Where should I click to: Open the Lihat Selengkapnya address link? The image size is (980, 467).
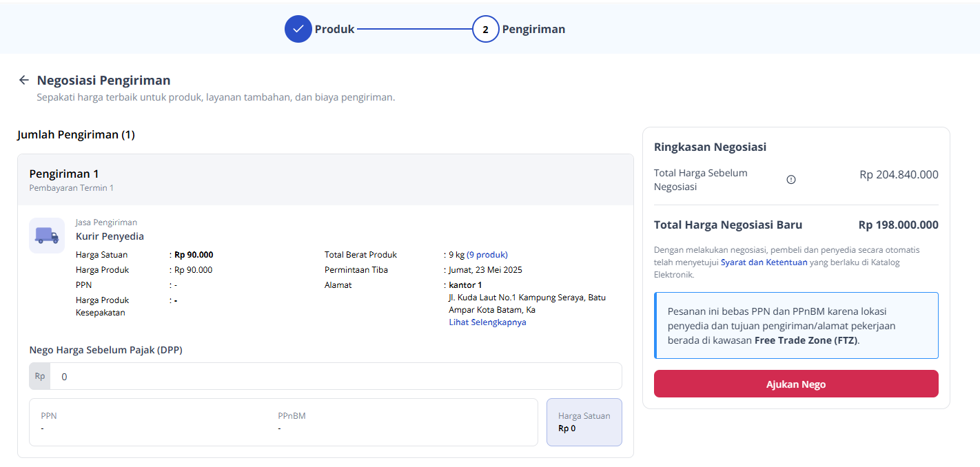pyautogui.click(x=487, y=322)
